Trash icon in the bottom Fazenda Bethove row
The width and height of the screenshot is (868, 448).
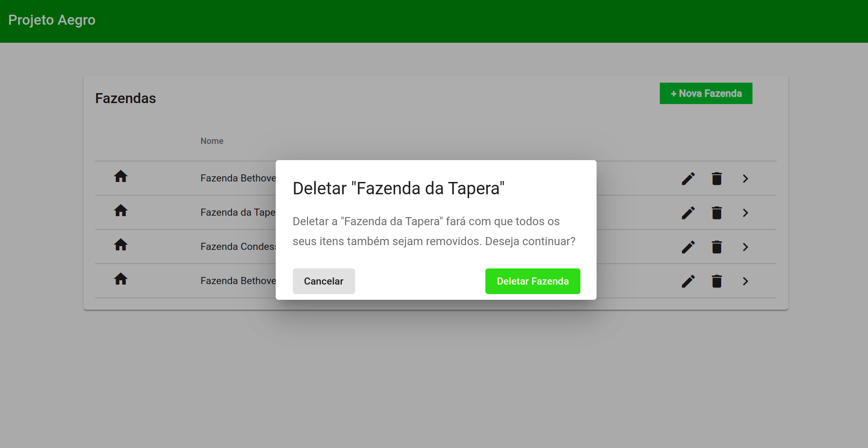click(x=717, y=281)
